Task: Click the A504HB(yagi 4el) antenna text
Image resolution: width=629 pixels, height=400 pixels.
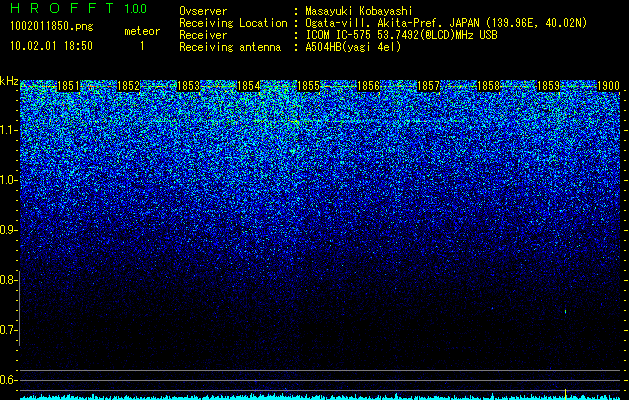Action: point(353,47)
